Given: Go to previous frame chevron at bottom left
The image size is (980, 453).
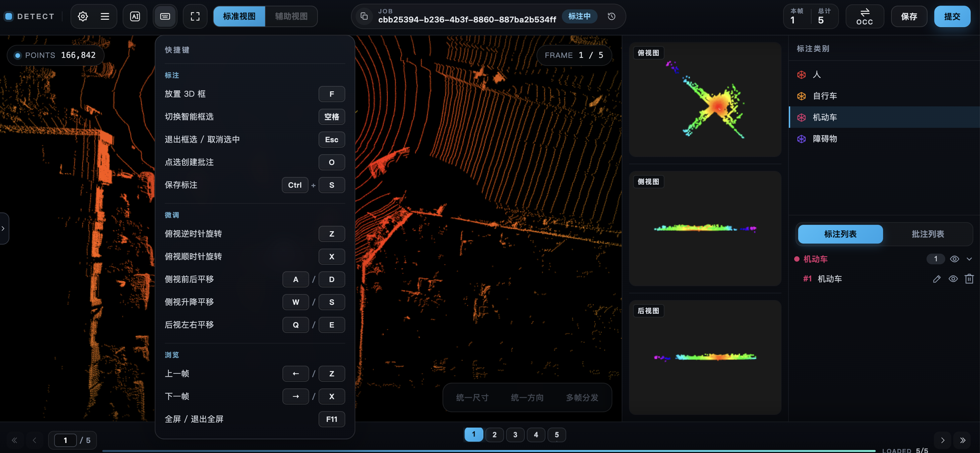Looking at the screenshot, I should click(35, 440).
